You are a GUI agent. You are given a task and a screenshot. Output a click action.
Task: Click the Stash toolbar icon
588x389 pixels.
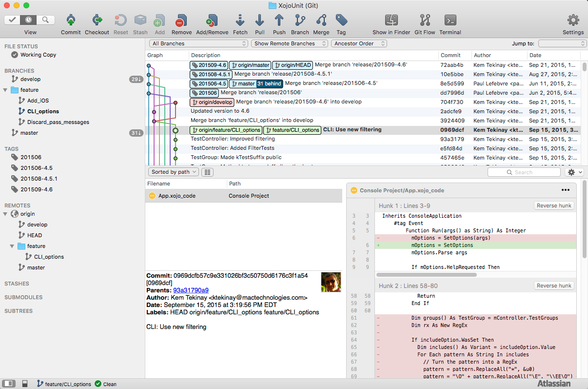(140, 20)
